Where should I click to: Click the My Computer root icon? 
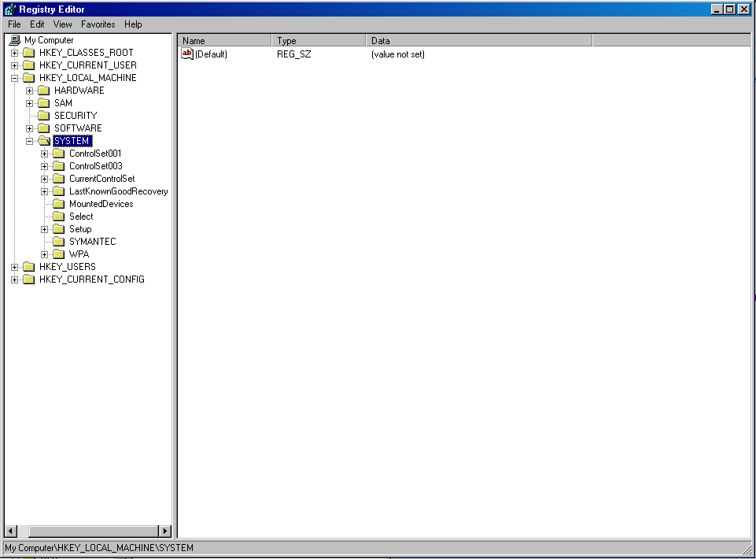(x=15, y=40)
